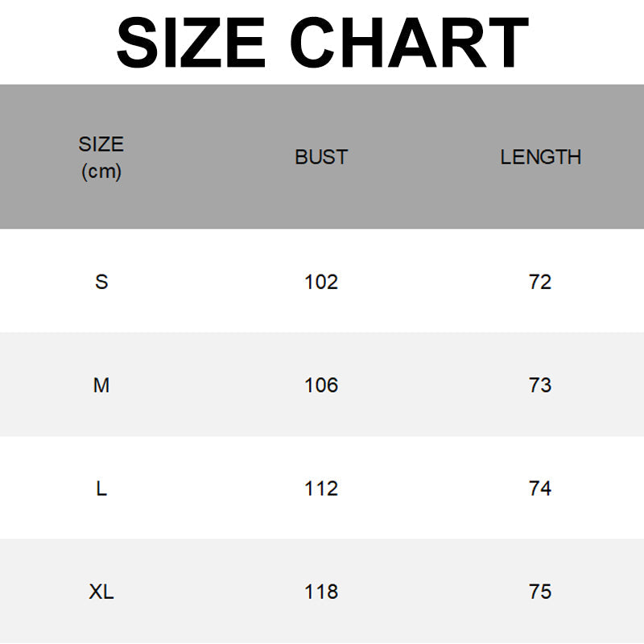Select the LENGTH column header

540,157
